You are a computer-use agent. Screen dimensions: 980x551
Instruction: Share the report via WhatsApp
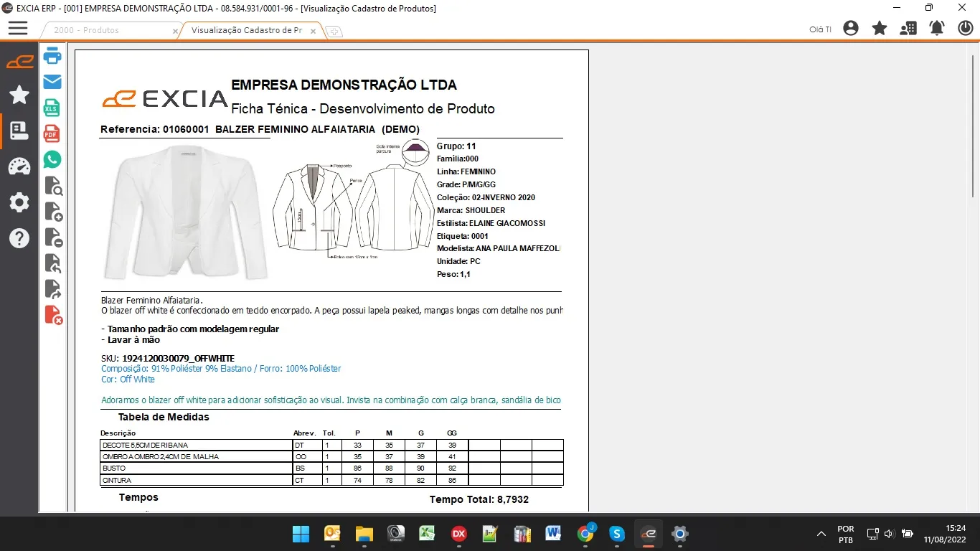(x=52, y=159)
